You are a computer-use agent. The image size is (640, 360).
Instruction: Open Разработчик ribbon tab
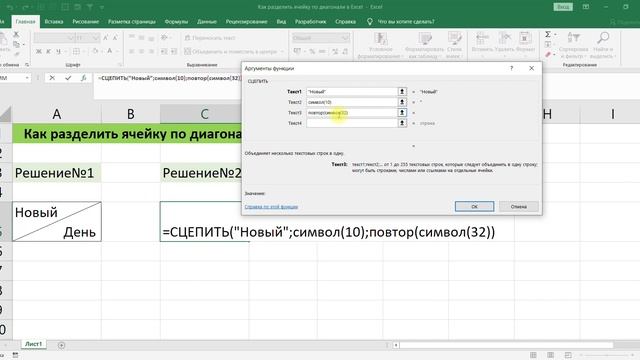coord(311,22)
